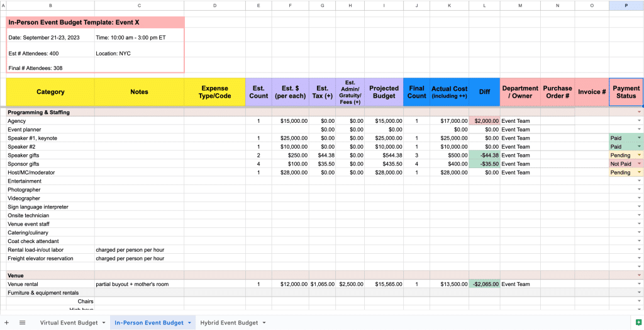Screen dimensions: 644x330
Task: Open Not Paid dropdown for Sponsor gifts
Action: tap(639, 164)
